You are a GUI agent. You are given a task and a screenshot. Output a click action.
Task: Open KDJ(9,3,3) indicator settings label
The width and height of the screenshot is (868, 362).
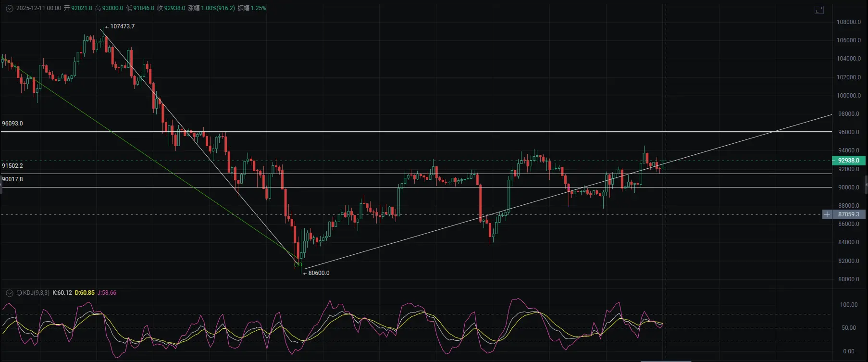pos(36,293)
